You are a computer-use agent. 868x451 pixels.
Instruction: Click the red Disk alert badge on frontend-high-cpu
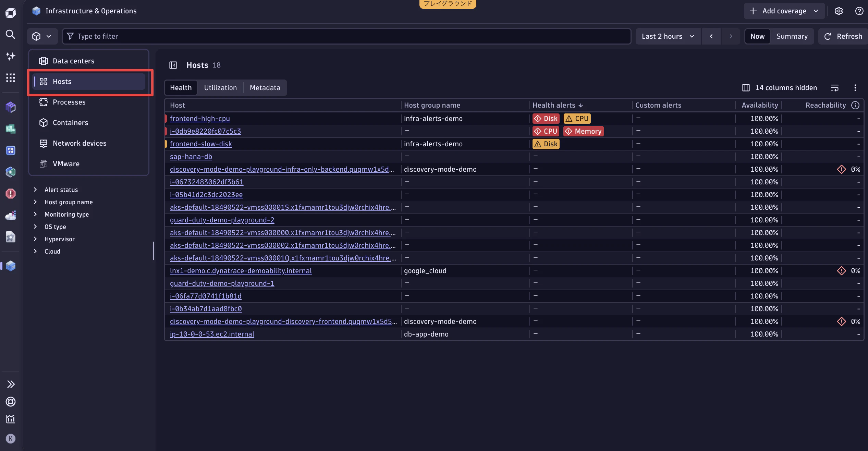point(546,119)
